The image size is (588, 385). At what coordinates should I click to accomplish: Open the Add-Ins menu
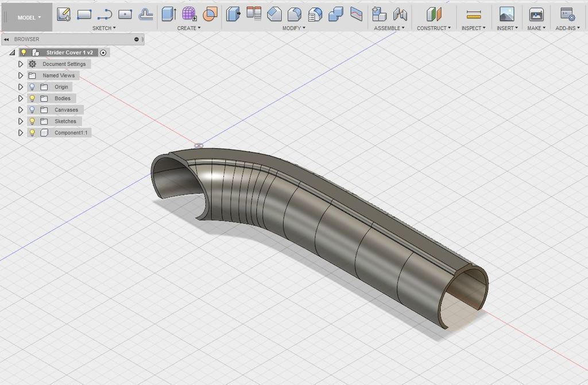pyautogui.click(x=567, y=27)
